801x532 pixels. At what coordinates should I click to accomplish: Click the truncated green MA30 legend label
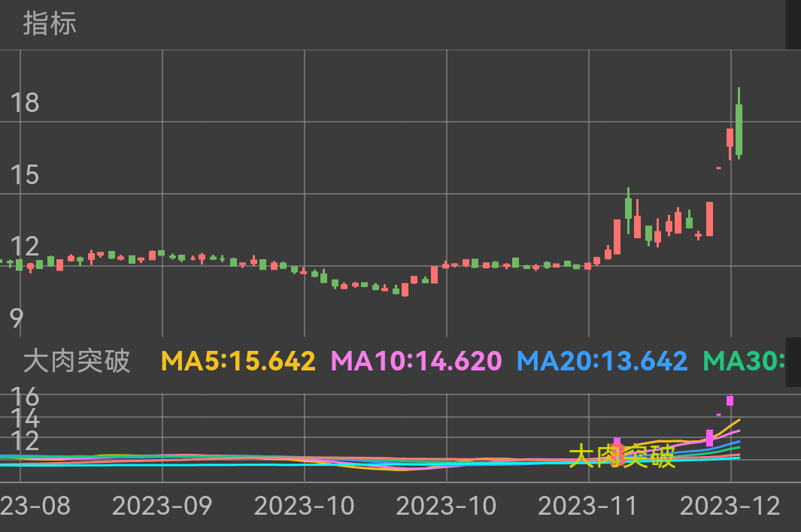(x=743, y=361)
